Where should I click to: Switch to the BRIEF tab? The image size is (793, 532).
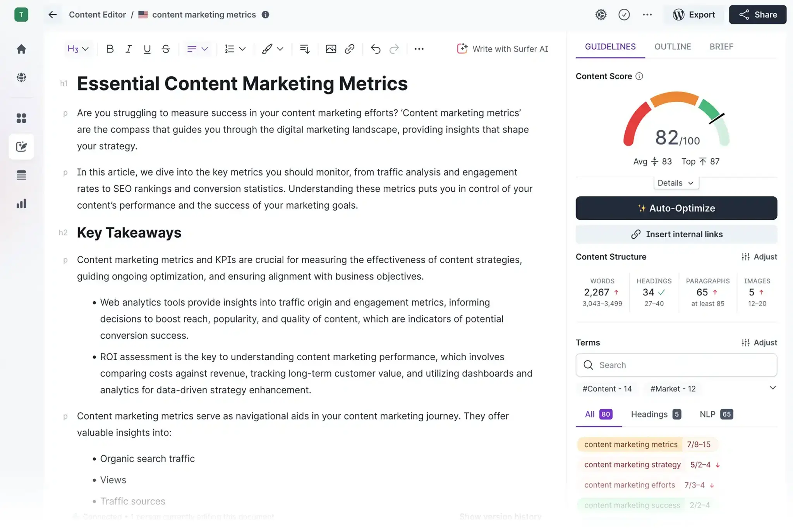pos(721,46)
